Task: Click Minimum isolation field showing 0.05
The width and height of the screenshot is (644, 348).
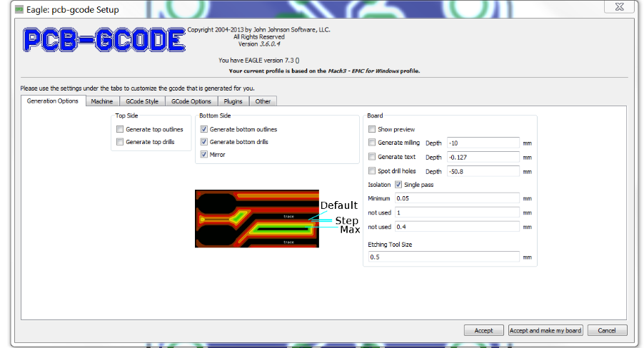Action: point(457,198)
